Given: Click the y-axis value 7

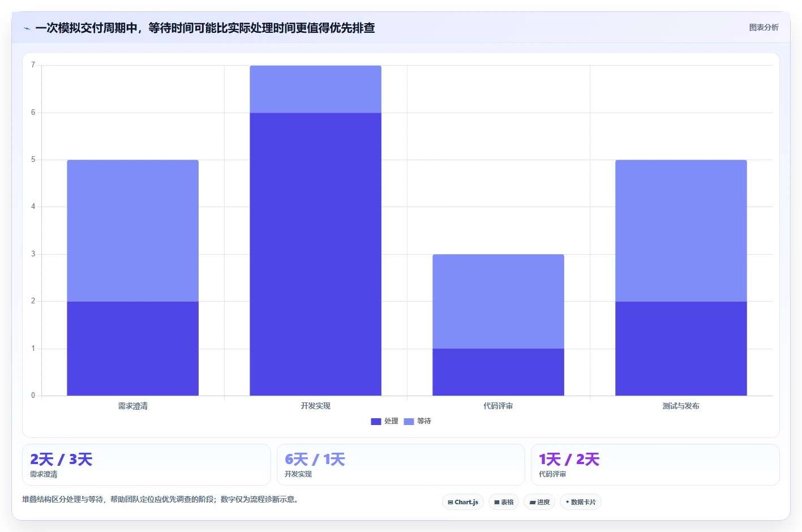Looking at the screenshot, I should pos(33,65).
